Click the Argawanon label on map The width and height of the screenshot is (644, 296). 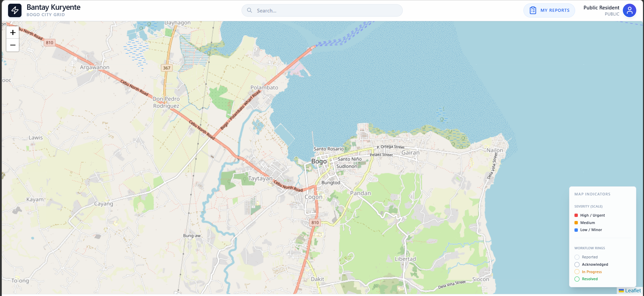(x=95, y=67)
